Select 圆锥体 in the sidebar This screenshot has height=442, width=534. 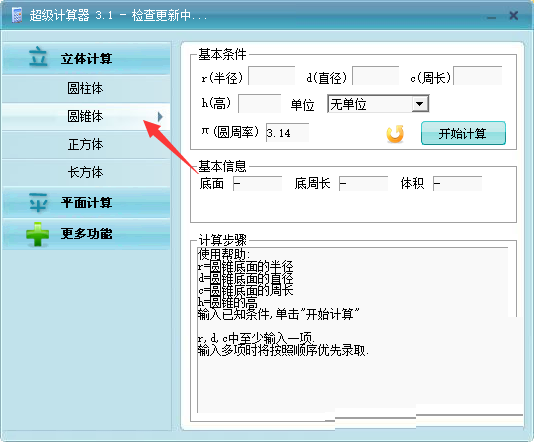85,116
